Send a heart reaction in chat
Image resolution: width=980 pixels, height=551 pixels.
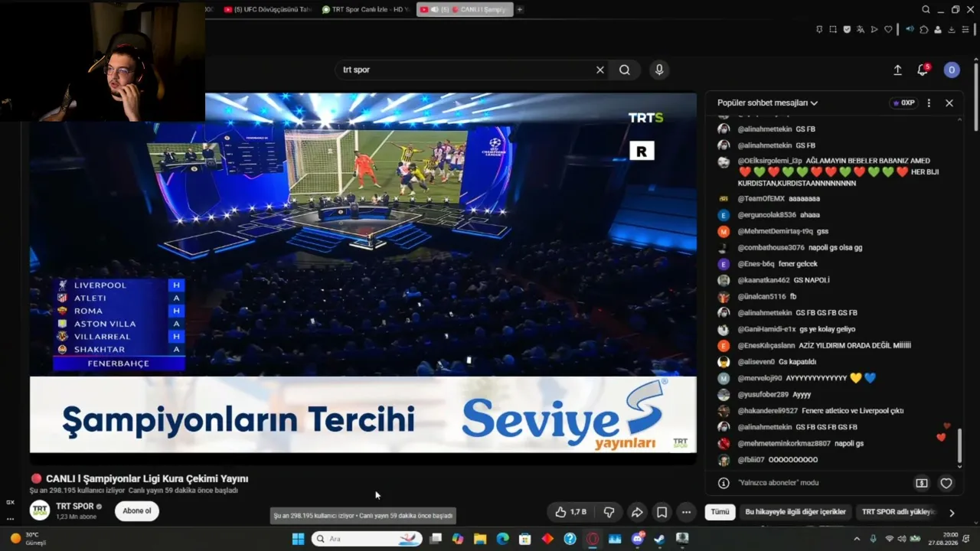946,483
